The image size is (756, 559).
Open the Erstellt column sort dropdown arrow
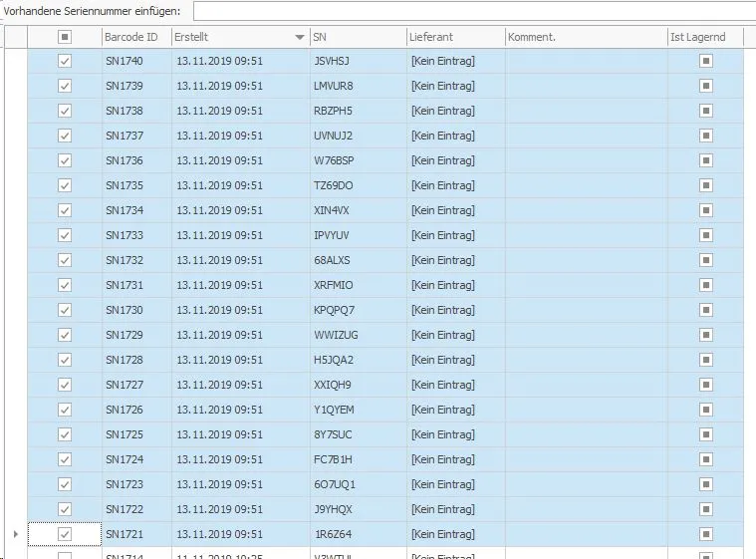300,37
